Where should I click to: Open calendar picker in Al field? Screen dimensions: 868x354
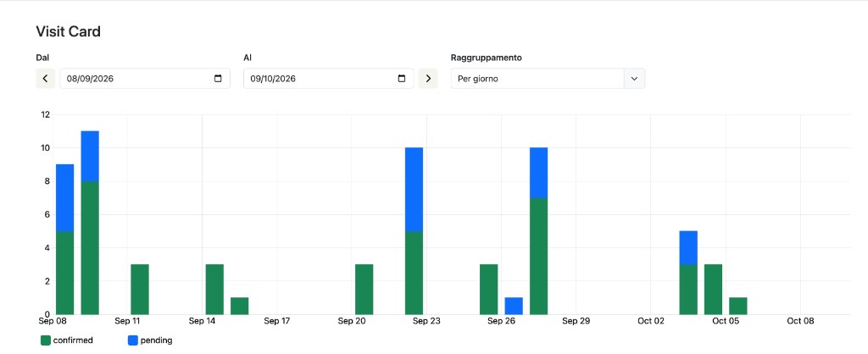click(x=402, y=79)
